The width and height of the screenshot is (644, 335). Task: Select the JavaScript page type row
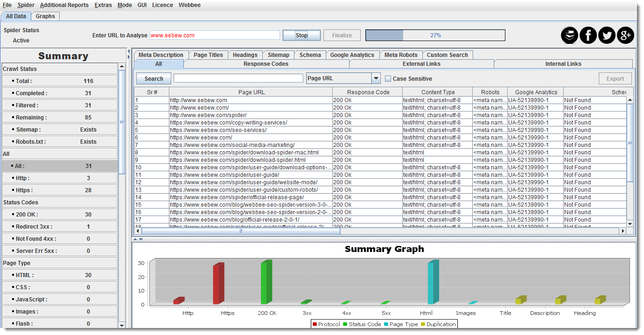[x=60, y=300]
